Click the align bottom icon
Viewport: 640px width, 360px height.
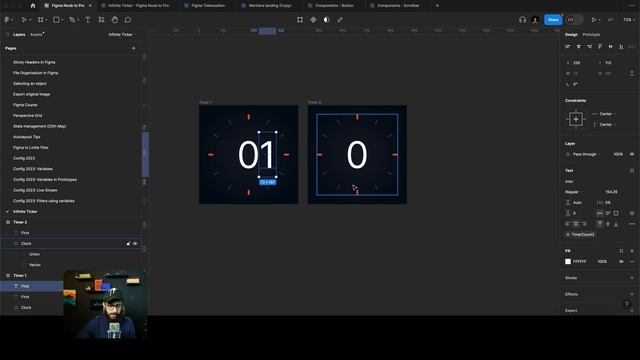(621, 47)
